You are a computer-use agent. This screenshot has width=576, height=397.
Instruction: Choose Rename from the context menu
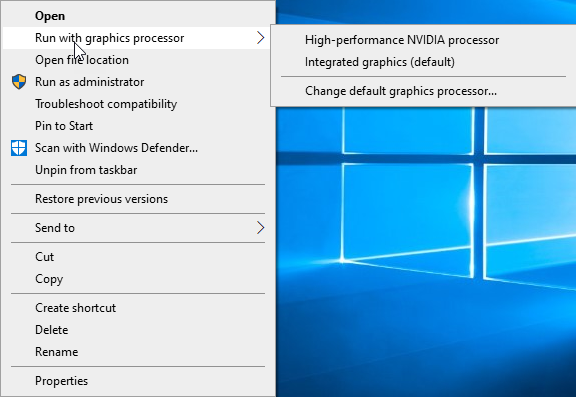(x=138, y=352)
